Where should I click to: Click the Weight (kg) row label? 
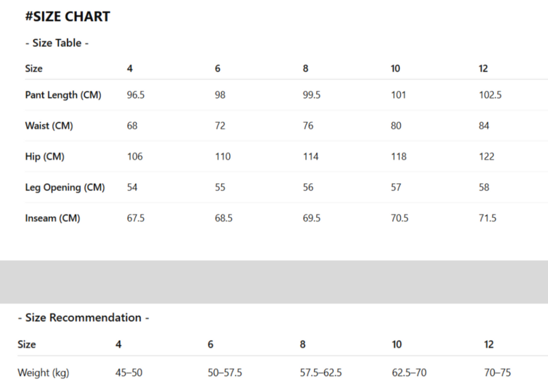pos(43,373)
